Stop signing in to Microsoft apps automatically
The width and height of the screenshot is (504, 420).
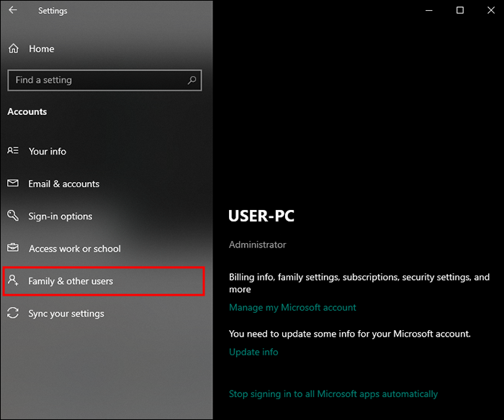(x=333, y=394)
